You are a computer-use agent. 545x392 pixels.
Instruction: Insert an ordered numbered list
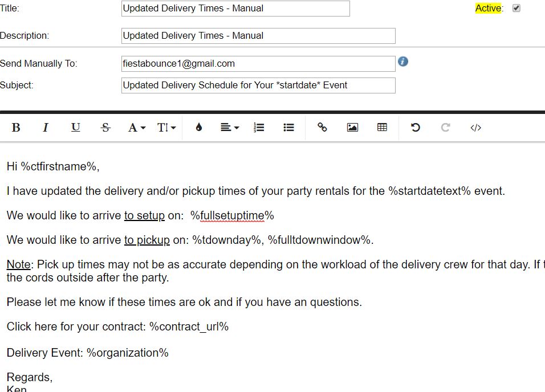pos(259,128)
